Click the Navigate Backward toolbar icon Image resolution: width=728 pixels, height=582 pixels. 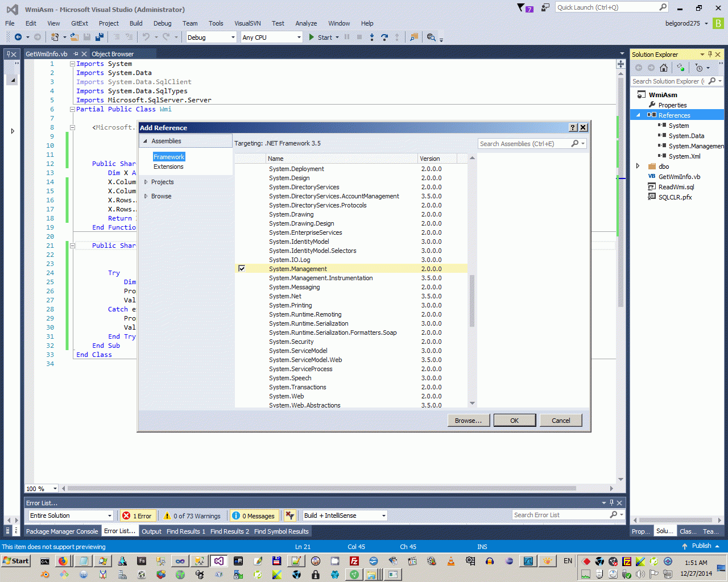point(18,37)
